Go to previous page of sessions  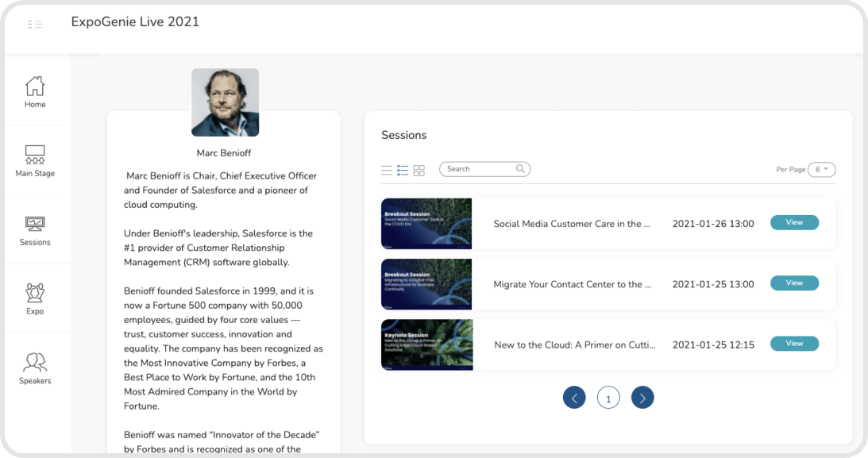click(x=574, y=398)
